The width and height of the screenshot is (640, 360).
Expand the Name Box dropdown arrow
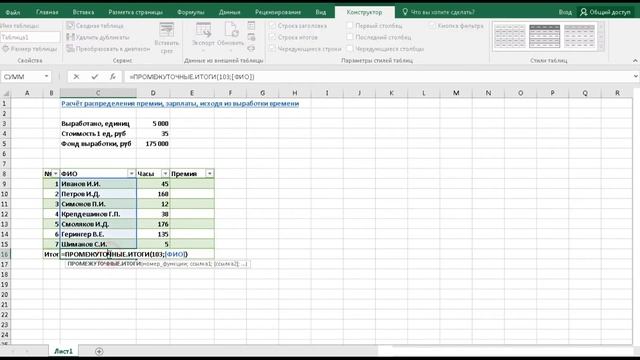tap(46, 76)
